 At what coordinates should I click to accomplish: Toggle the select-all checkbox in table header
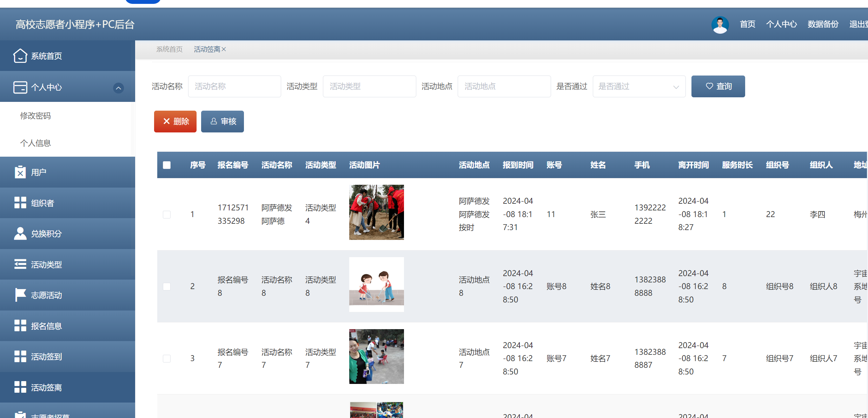click(x=167, y=165)
